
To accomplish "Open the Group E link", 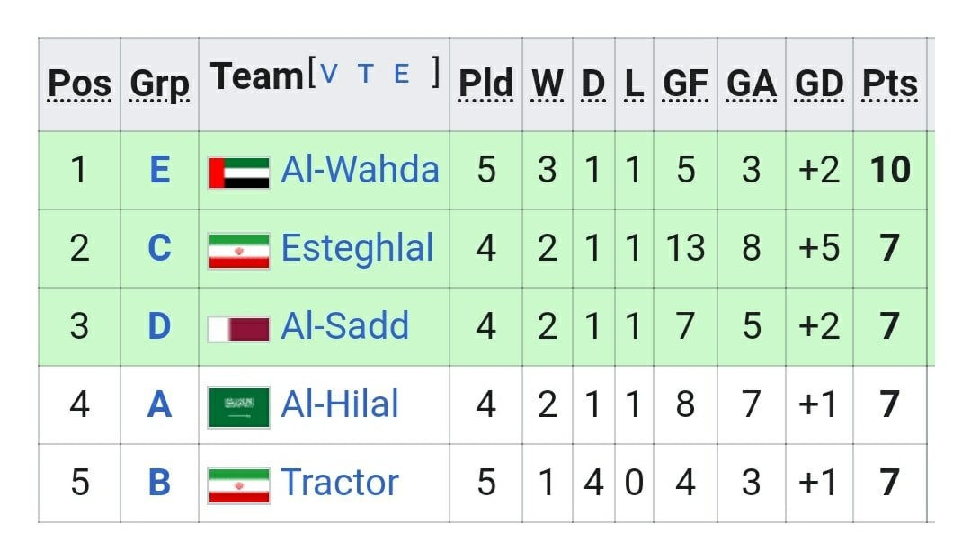I will pyautogui.click(x=160, y=170).
